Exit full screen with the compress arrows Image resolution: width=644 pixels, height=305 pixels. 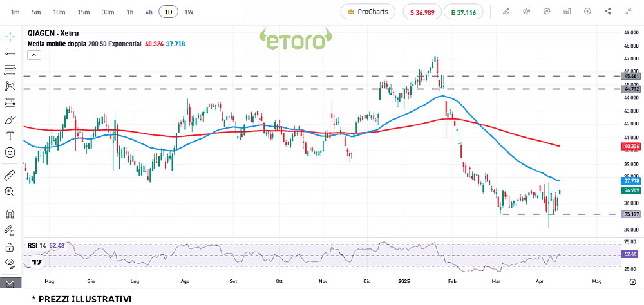pos(628,12)
